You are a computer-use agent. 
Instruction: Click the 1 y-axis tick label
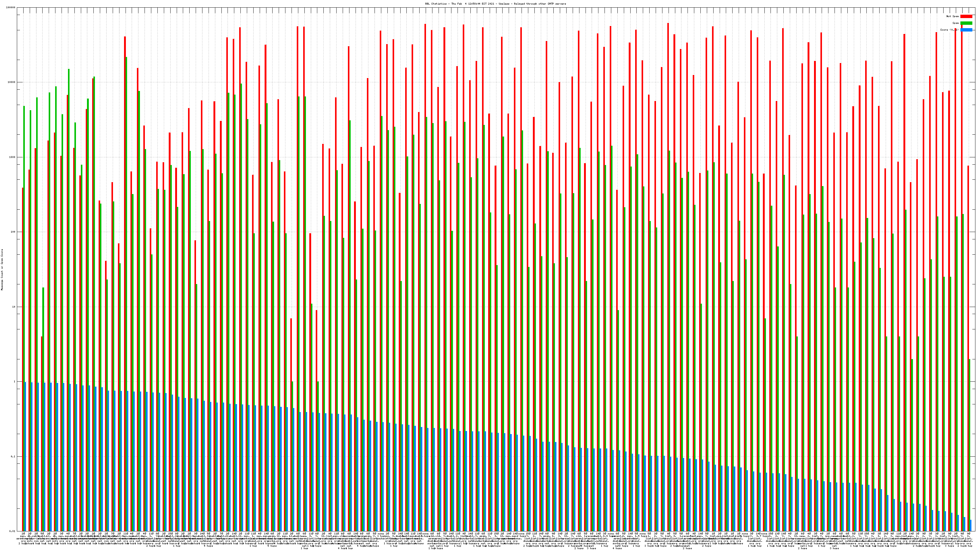pyautogui.click(x=15, y=382)
